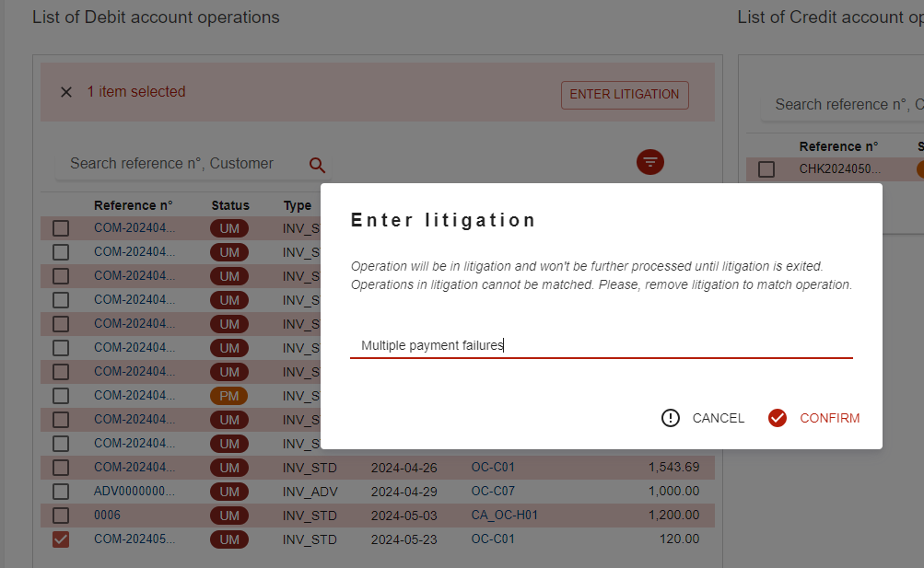Open the CA_OC-H01 customer link
Screen dimensions: 924x568
504,516
